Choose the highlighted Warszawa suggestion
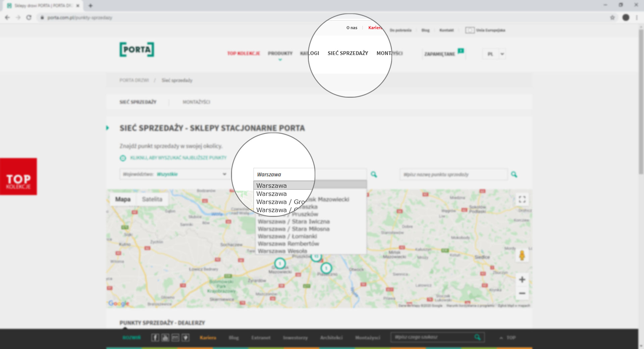The image size is (644, 349). coord(310,186)
